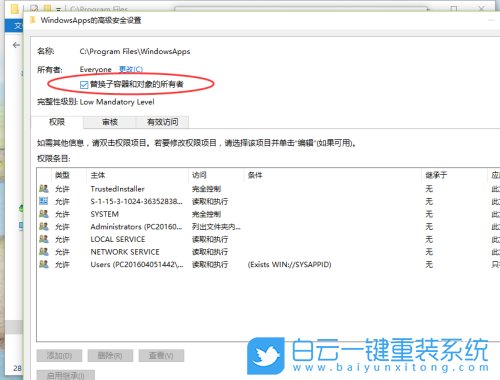500x380 pixels.
Task: Click 无 inherited-from cell in Users row
Action: click(429, 265)
